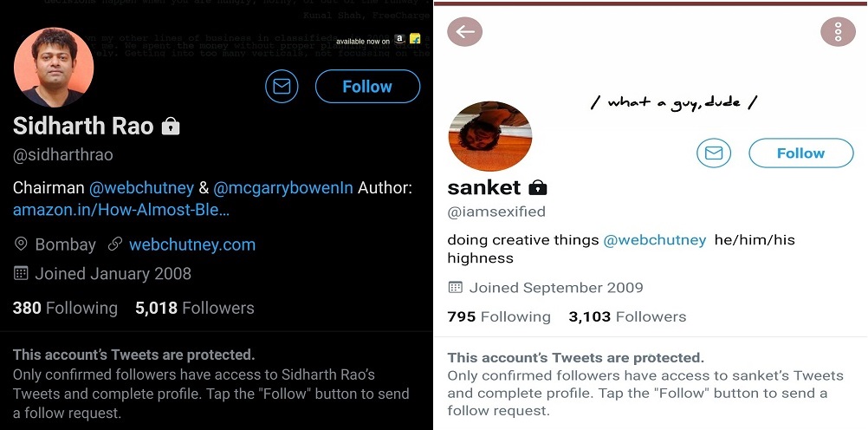Click the lock icon beside sanket

538,187
